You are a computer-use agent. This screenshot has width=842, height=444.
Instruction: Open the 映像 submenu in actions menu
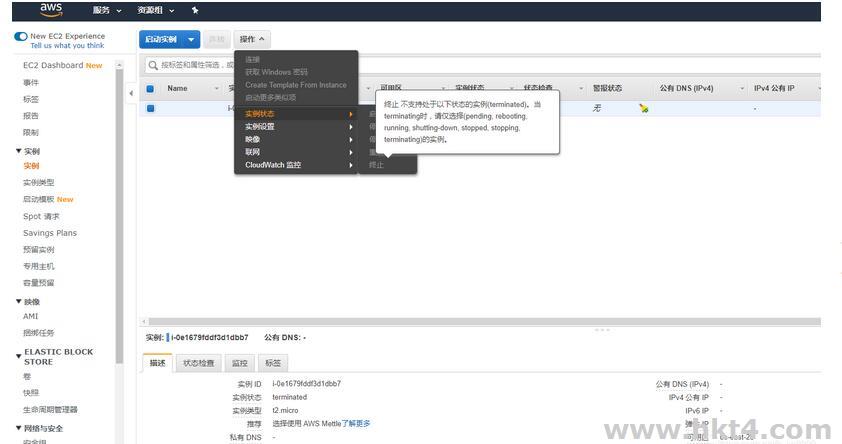(296, 140)
